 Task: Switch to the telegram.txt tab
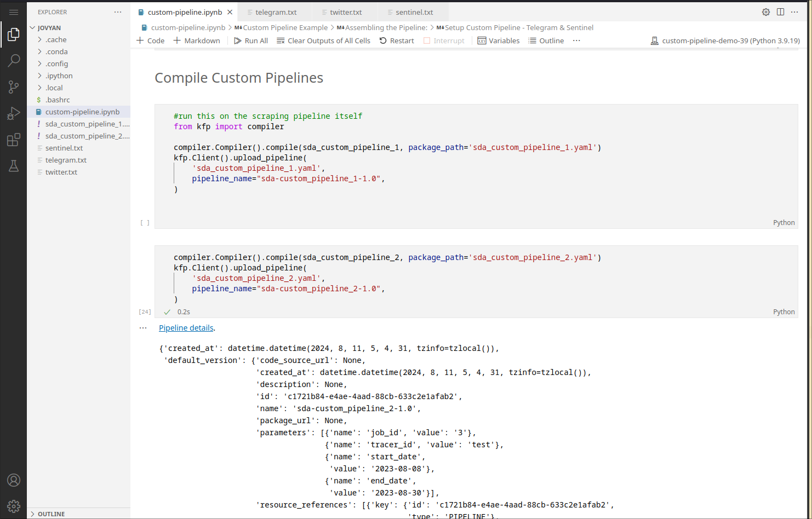276,12
